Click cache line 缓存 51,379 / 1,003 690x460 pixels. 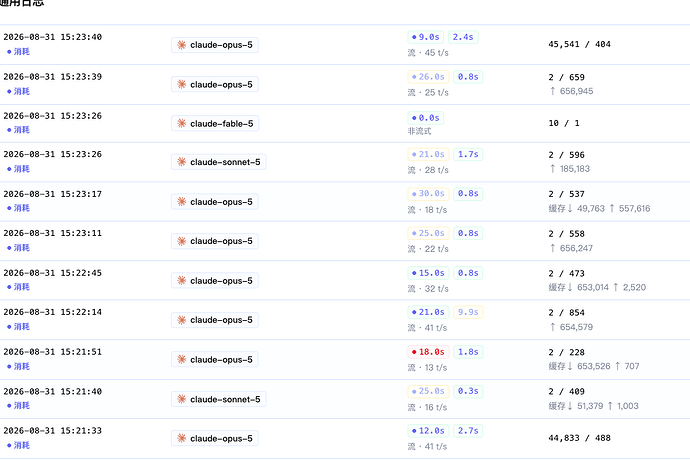point(594,406)
